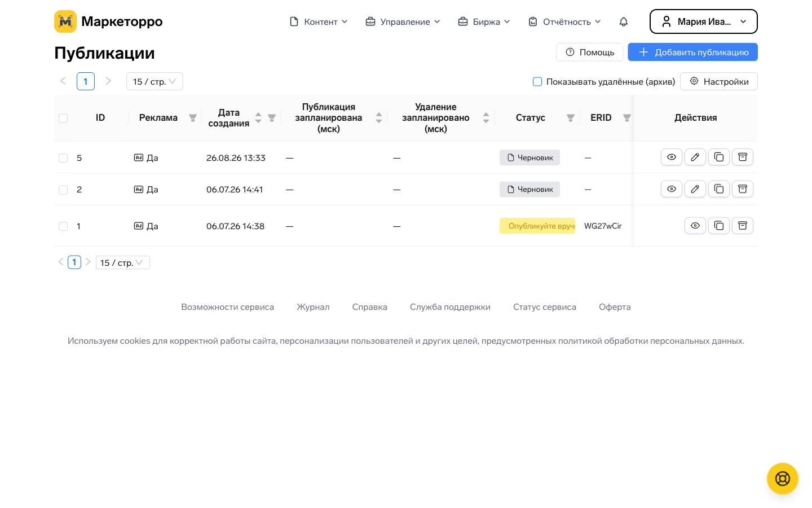Filter the Статус column
The width and height of the screenshot is (812, 508).
point(571,118)
